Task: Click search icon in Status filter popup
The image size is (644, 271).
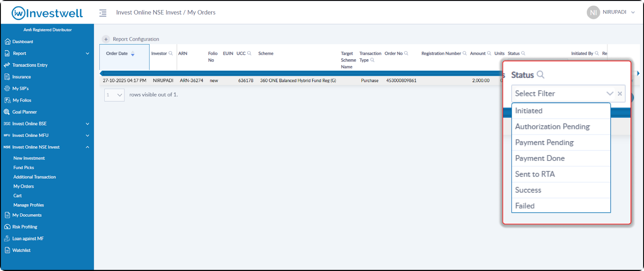Action: point(541,74)
